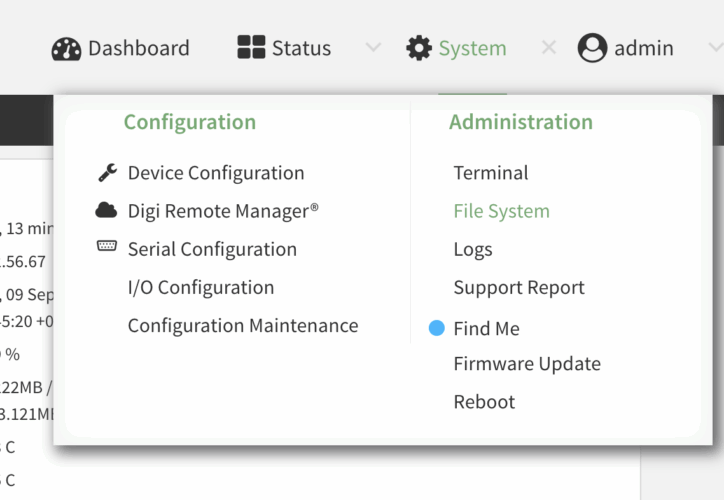Click the System gear icon
This screenshot has height=500, width=724.
pyautogui.click(x=419, y=48)
